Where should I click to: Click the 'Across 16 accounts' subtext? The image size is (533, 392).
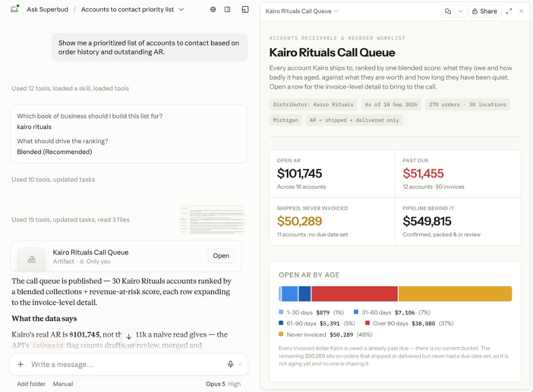(301, 187)
